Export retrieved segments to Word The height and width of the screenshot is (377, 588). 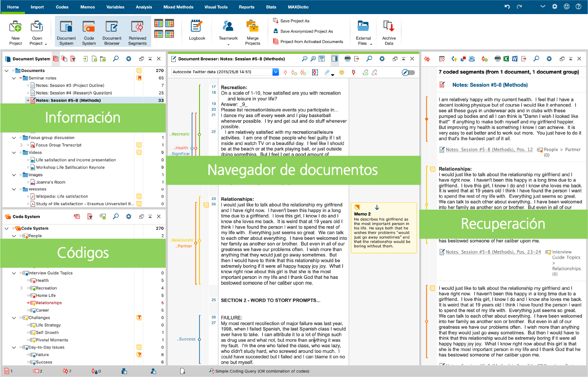[515, 59]
